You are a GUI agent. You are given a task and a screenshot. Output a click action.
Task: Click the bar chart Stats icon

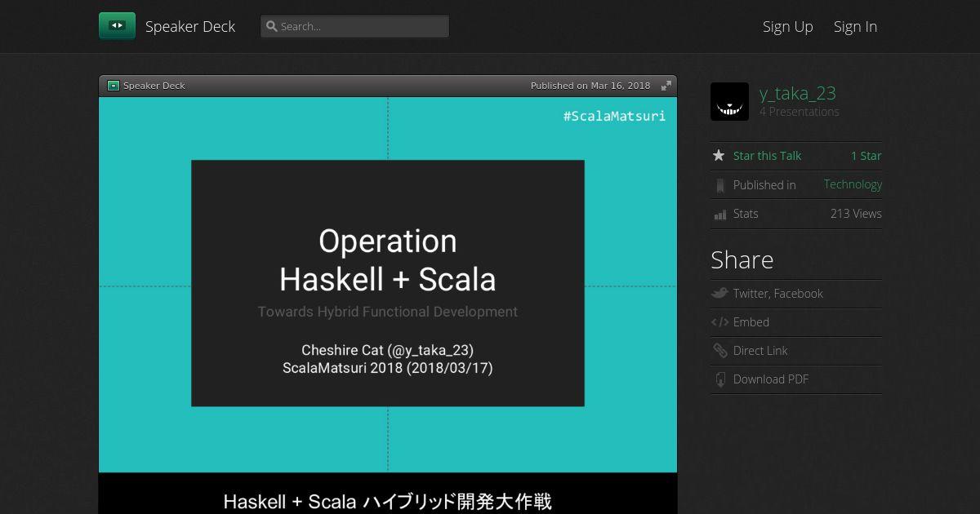coord(719,215)
